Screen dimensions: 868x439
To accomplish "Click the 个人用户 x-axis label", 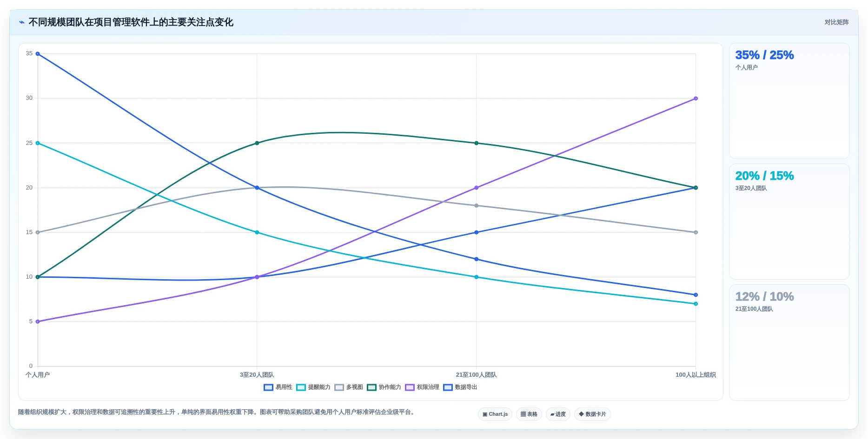I will [x=38, y=375].
